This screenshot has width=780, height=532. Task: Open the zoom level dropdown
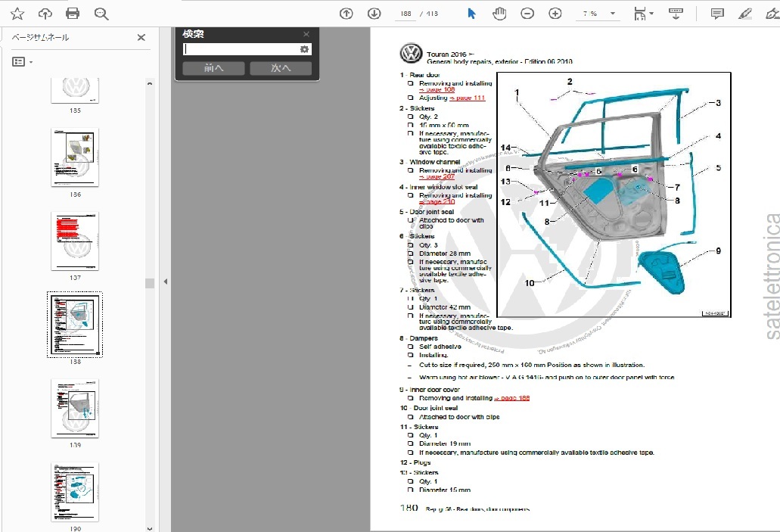coord(613,14)
